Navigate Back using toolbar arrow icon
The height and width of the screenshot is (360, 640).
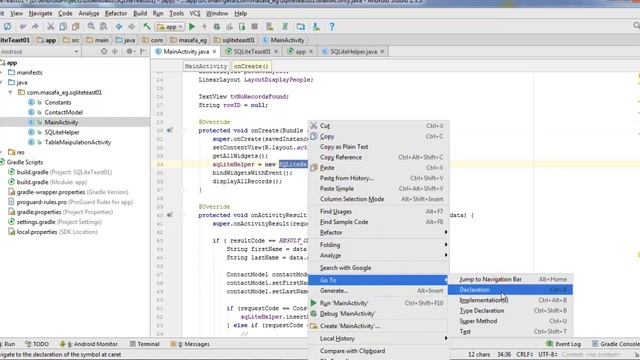pos(119,27)
